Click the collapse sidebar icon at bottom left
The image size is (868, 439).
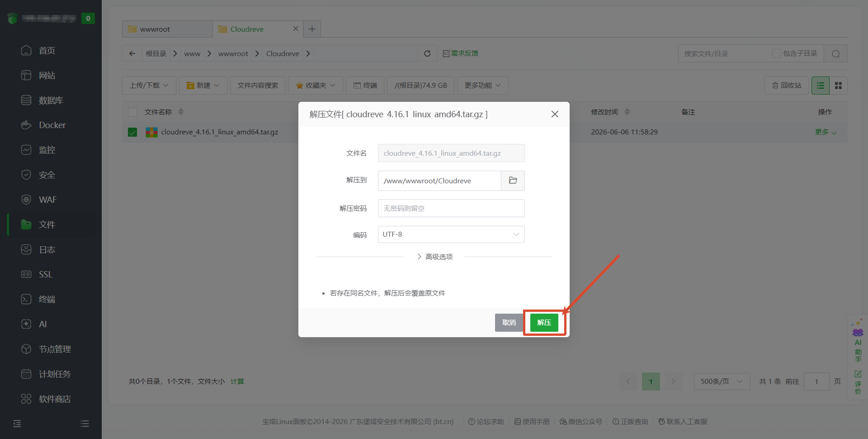coord(17,424)
